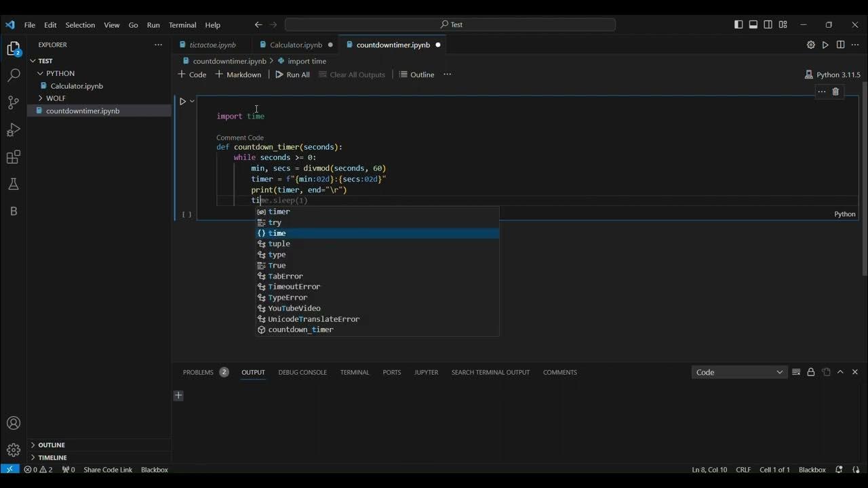This screenshot has width=868, height=488.
Task: Click Run All in notebook toolbar
Action: (x=292, y=75)
